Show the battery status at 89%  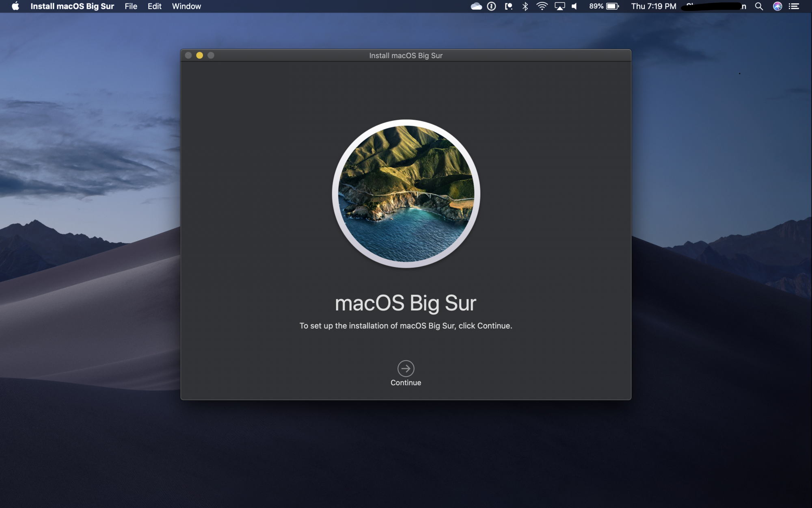coord(604,6)
